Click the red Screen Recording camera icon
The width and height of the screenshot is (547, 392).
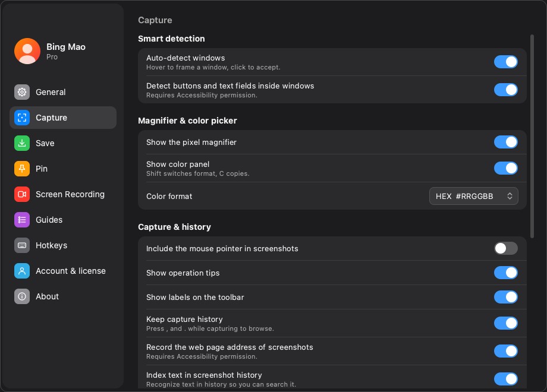tap(21, 194)
